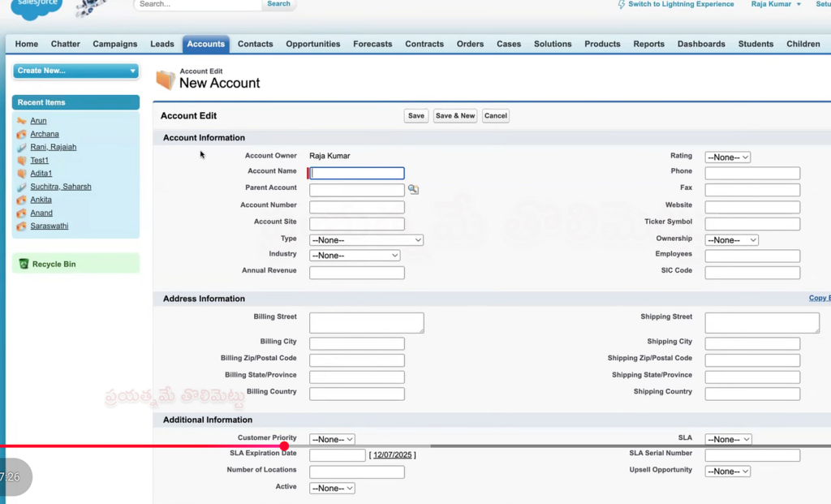Open the Parent Account lookup magnifier
831x504 pixels.
(414, 188)
